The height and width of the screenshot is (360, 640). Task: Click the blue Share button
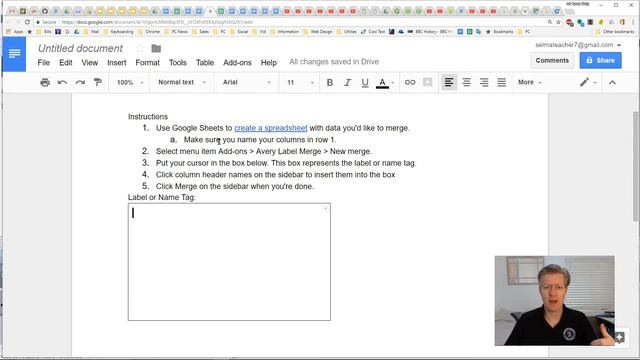(600, 60)
